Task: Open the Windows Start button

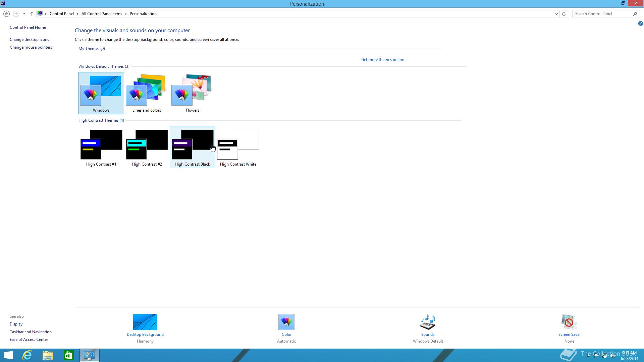Action: tap(8, 355)
